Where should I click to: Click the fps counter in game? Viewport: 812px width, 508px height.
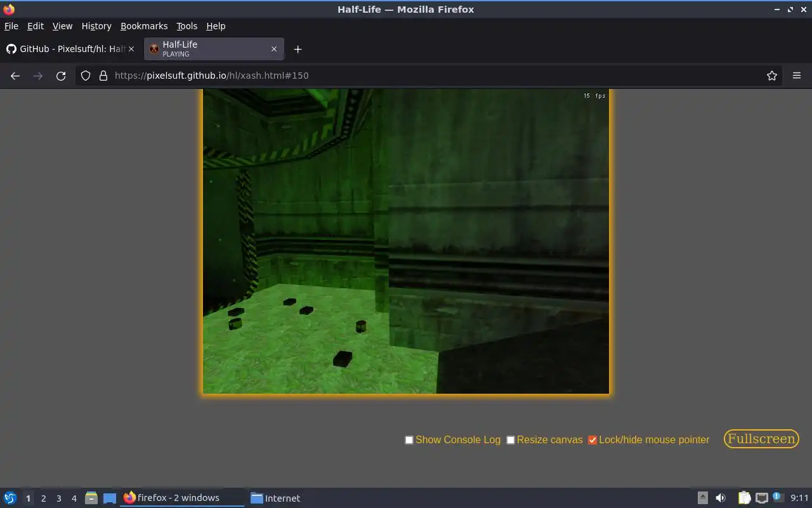[x=594, y=96]
